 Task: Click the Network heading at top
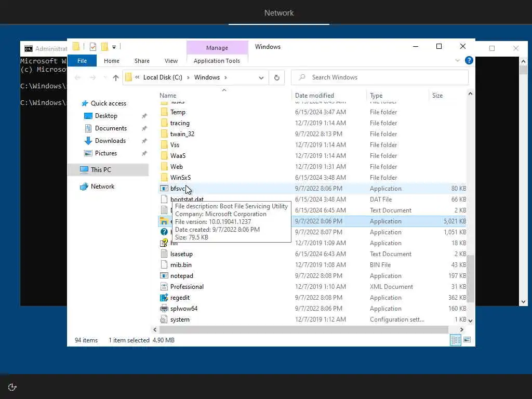tap(279, 13)
